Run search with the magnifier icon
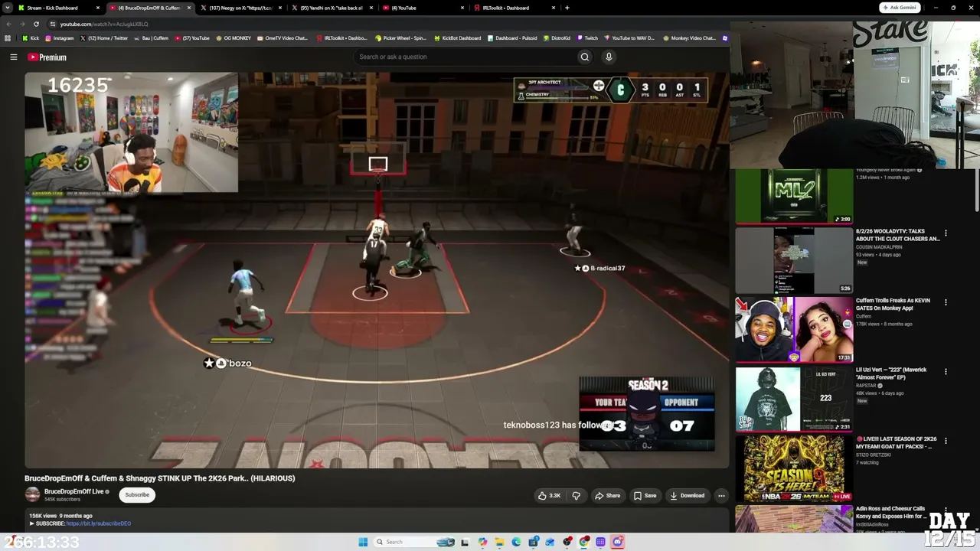Screen dimensions: 980x551 coord(584,57)
